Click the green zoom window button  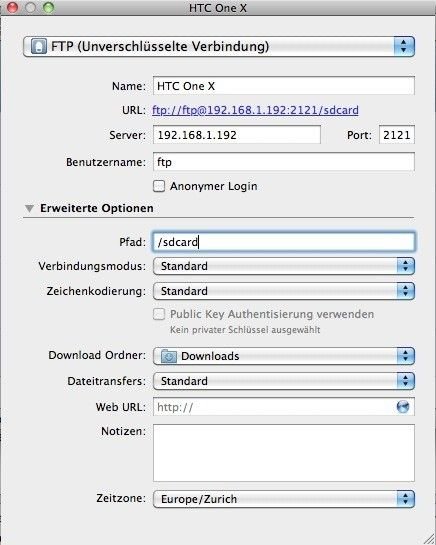49,7
